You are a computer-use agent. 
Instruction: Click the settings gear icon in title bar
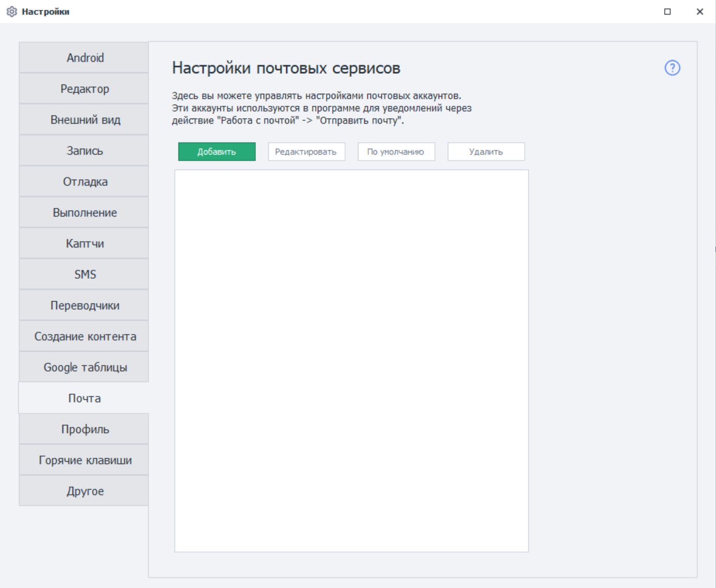pyautogui.click(x=11, y=11)
